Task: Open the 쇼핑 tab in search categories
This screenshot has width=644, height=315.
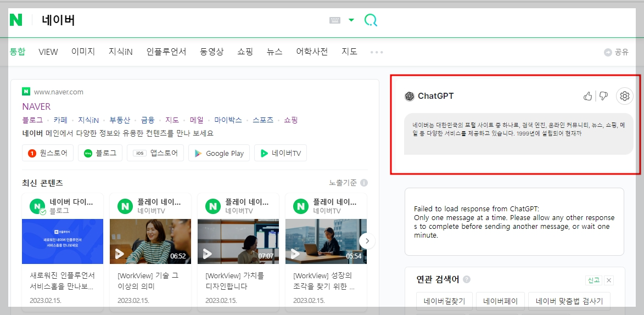Action: coord(245,52)
